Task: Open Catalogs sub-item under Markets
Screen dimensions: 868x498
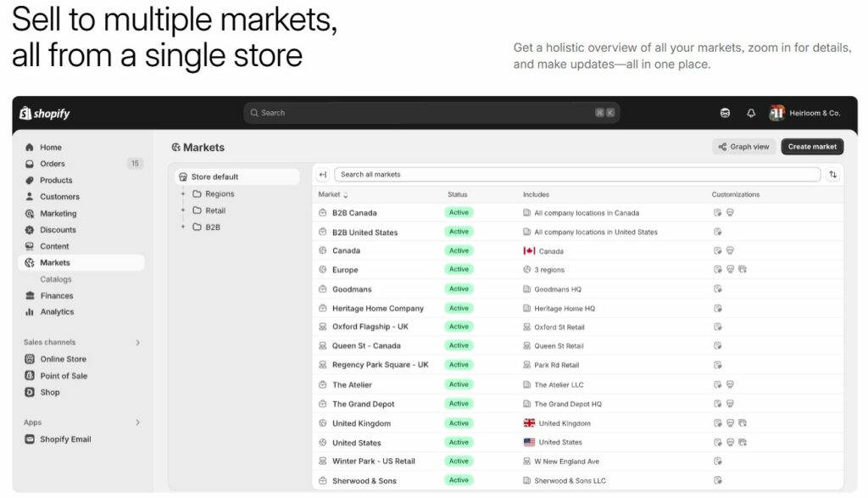Action: (55, 279)
